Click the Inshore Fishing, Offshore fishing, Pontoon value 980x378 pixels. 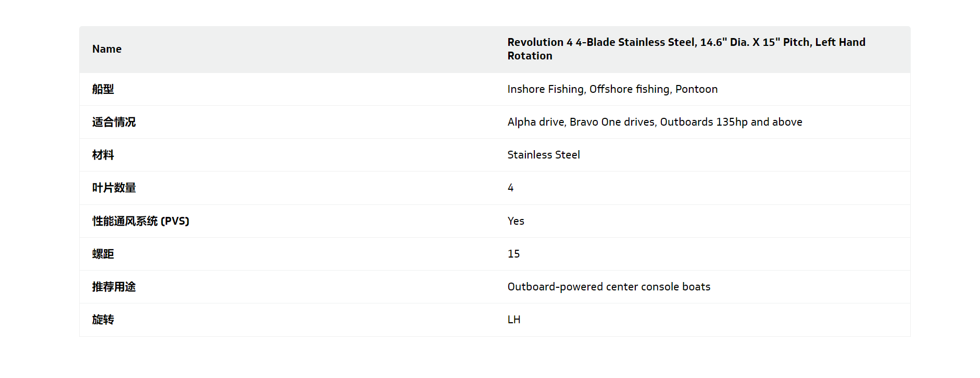[612, 89]
